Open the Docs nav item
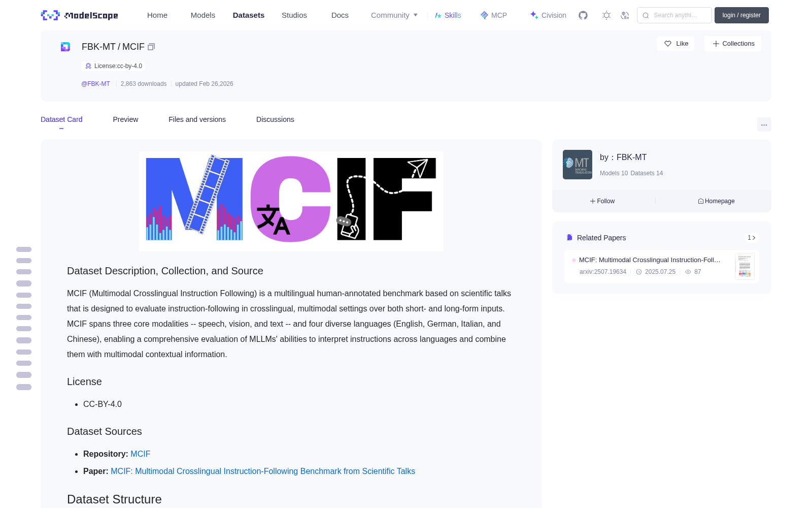This screenshot has width=812, height=508. (340, 15)
